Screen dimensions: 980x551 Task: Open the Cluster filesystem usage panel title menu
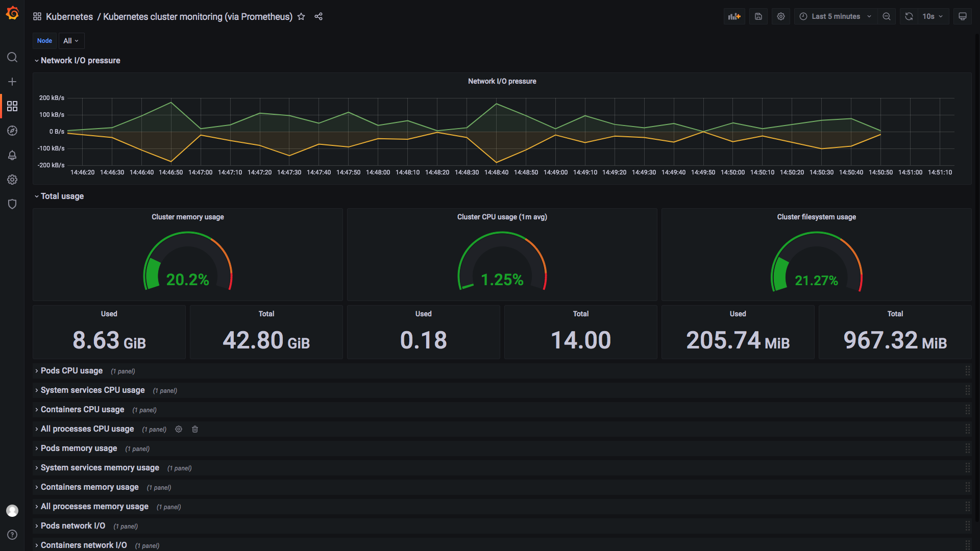click(816, 217)
